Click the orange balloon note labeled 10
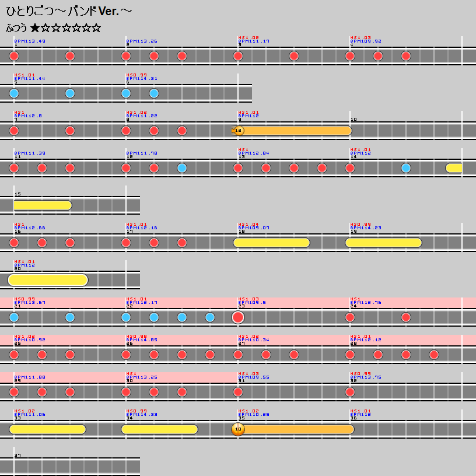Image resolution: width=476 pixels, height=476 pixels. click(237, 429)
